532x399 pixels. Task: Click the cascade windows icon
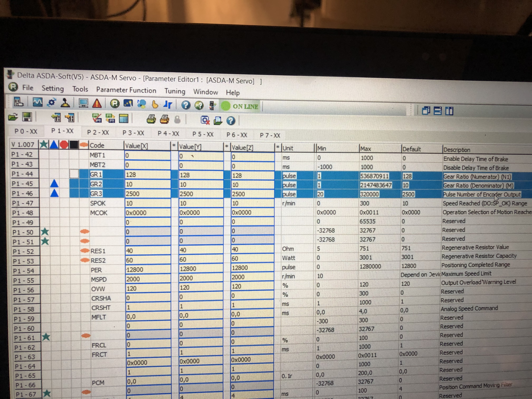point(426,111)
